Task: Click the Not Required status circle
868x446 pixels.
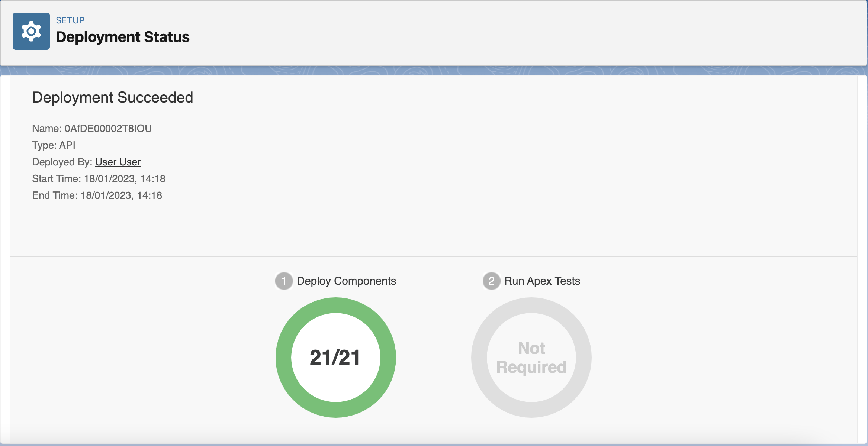Action: click(x=532, y=357)
